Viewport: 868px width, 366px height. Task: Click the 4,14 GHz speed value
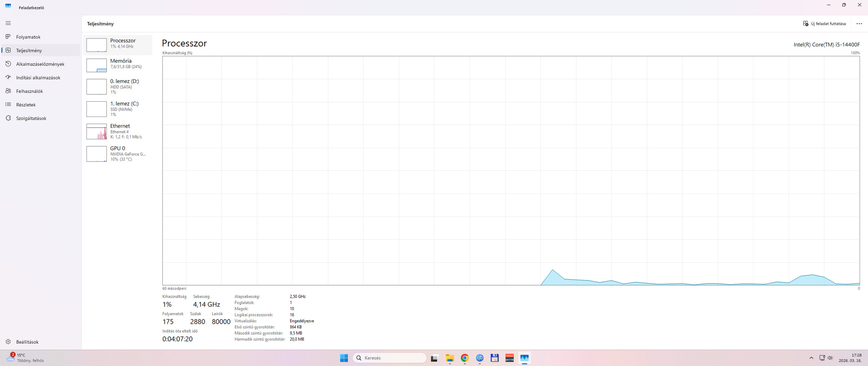[x=206, y=305]
